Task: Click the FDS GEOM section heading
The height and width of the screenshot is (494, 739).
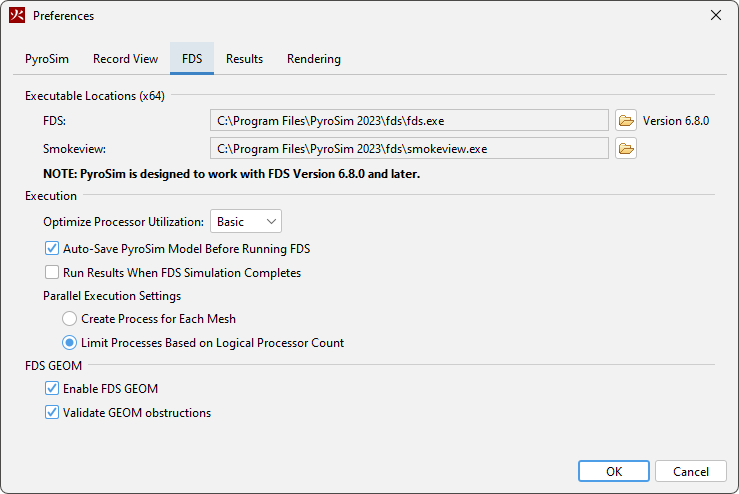Action: [x=53, y=365]
